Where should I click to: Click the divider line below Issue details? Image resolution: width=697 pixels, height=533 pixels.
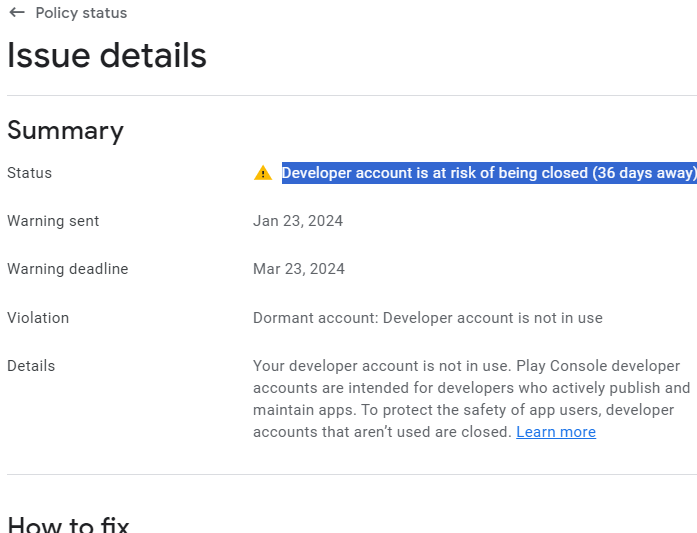coord(352,95)
